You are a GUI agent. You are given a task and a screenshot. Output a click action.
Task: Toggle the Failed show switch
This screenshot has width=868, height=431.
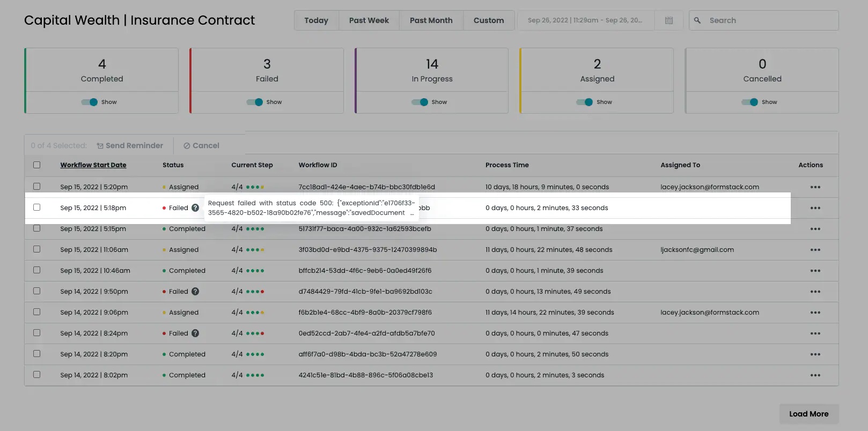click(255, 102)
